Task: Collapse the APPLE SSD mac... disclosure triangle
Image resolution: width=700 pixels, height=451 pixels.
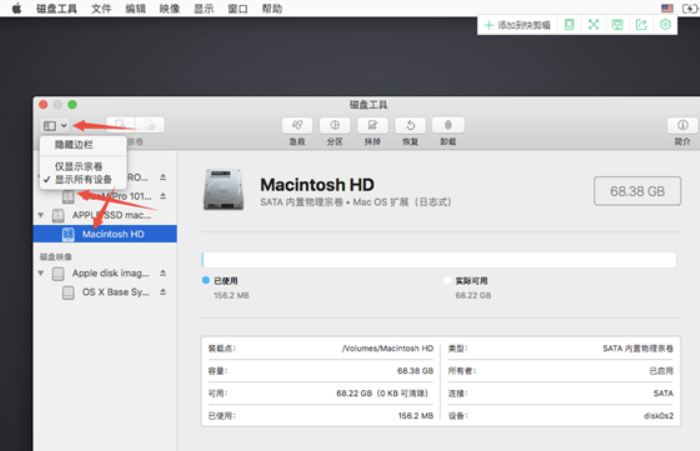Action: 41,215
